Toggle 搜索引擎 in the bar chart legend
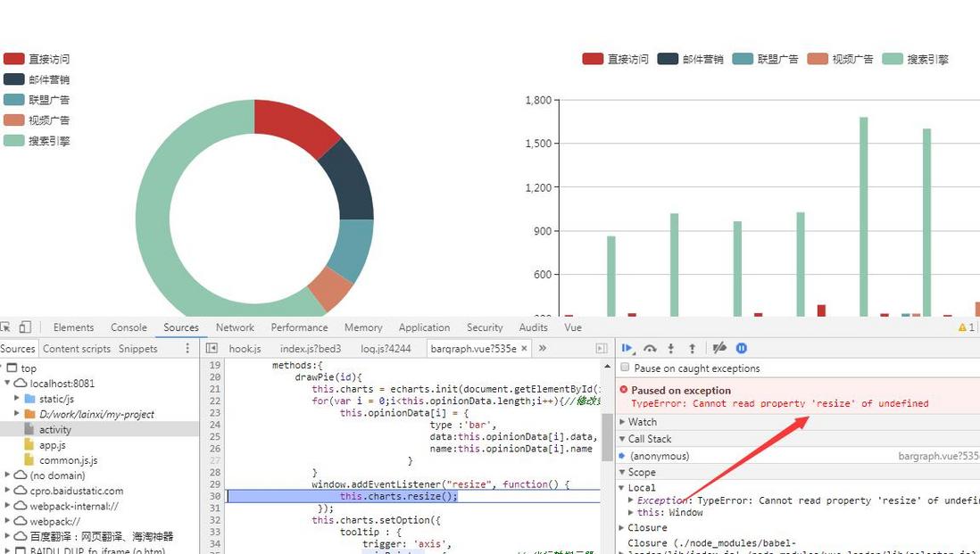This screenshot has width=980, height=554. [x=915, y=59]
